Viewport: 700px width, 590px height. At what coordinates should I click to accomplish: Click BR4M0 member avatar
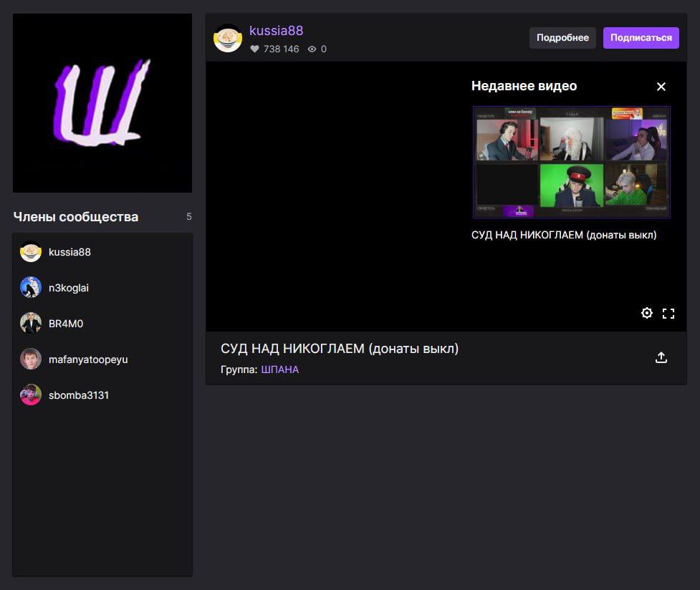coord(31,324)
